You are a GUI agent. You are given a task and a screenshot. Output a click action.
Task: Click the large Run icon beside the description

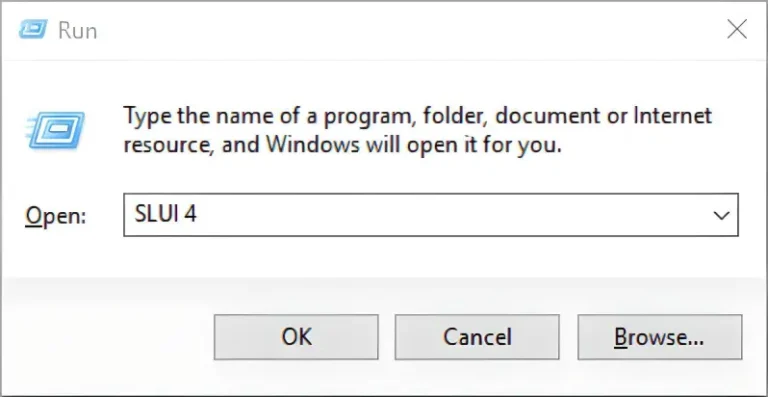[x=56, y=130]
